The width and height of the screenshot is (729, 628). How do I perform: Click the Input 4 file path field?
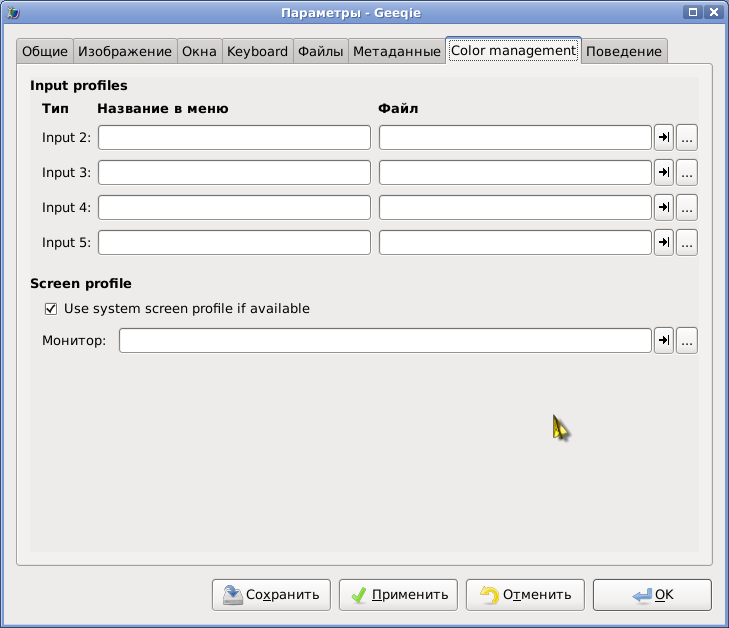point(515,207)
